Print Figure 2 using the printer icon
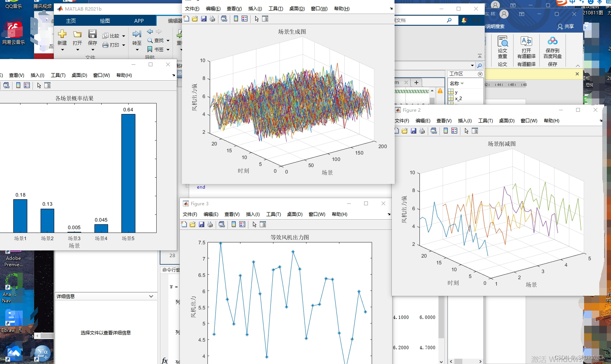 [x=422, y=131]
